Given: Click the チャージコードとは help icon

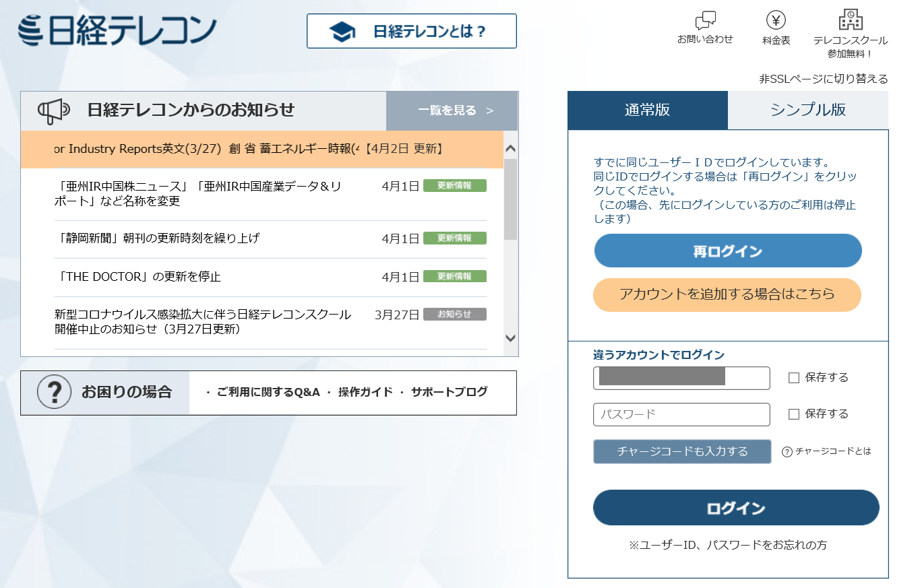Looking at the screenshot, I should click(787, 452).
